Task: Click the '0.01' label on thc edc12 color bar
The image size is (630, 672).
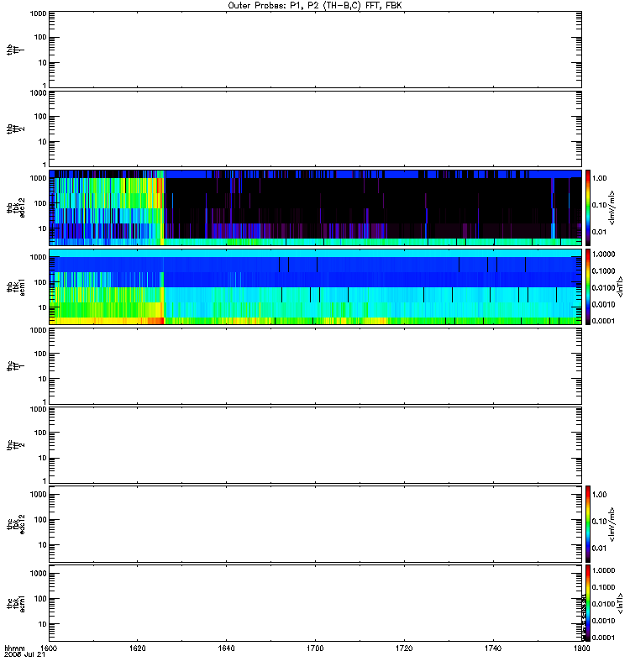Action: (599, 549)
